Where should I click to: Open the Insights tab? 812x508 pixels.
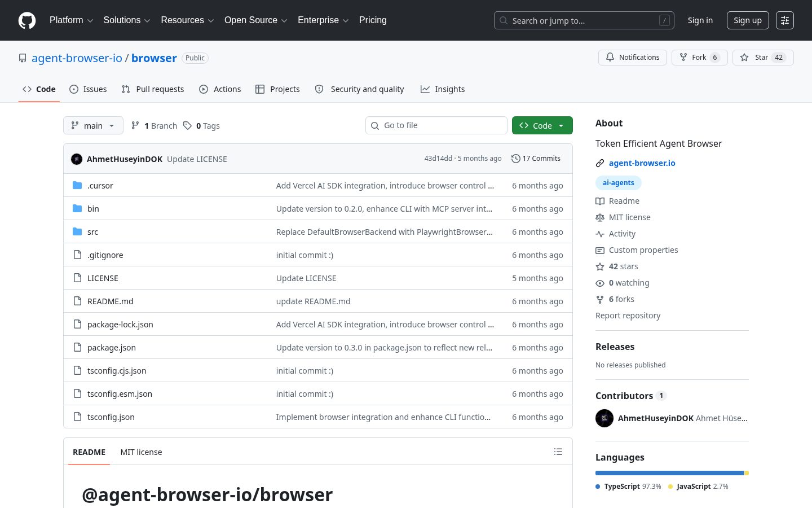point(443,89)
